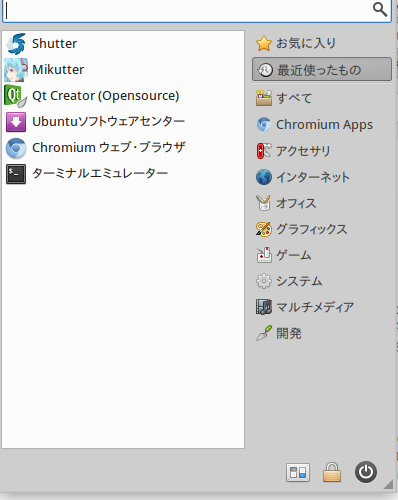This screenshot has height=500, width=398.
Task: Click the Graphics palette icon
Action: [264, 229]
